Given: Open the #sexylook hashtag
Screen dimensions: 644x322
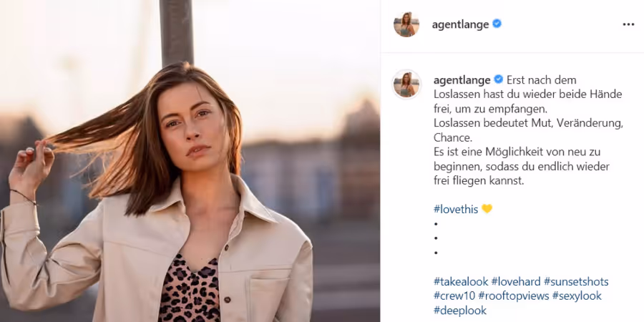Looking at the screenshot, I should coord(577,296).
